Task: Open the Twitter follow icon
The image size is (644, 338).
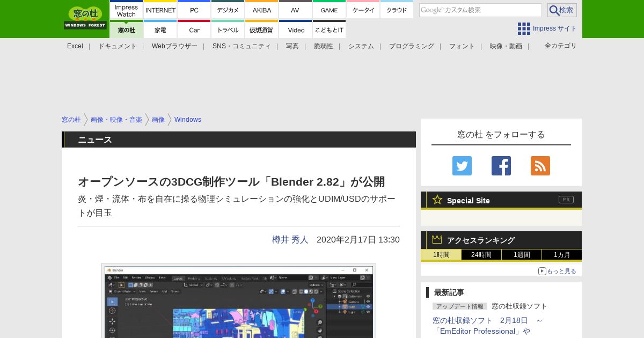Action: [462, 166]
